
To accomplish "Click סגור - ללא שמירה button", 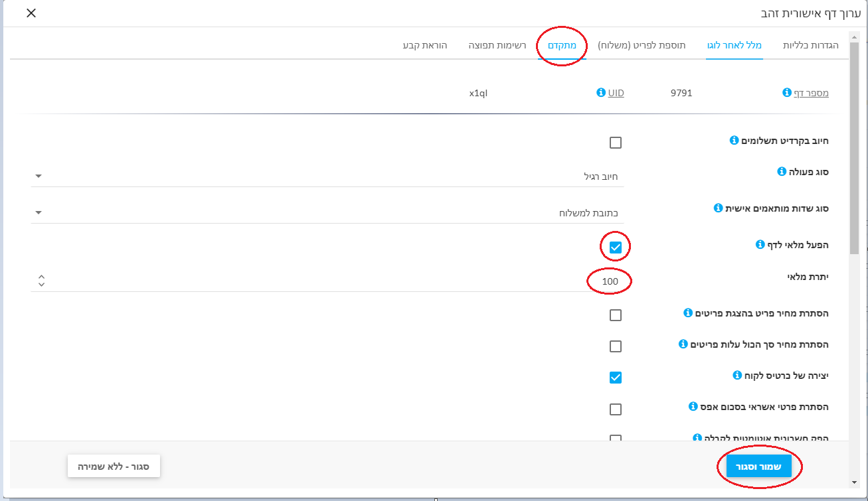I will point(114,466).
